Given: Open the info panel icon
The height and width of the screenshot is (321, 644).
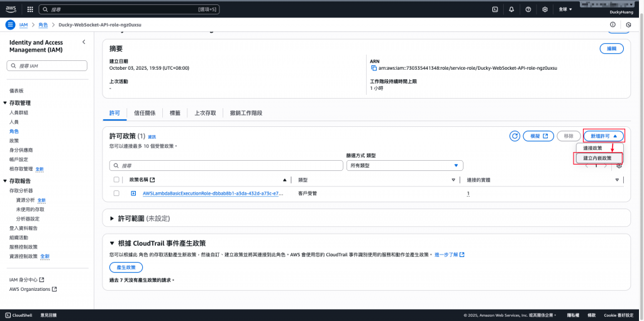Looking at the screenshot, I should click(x=613, y=24).
